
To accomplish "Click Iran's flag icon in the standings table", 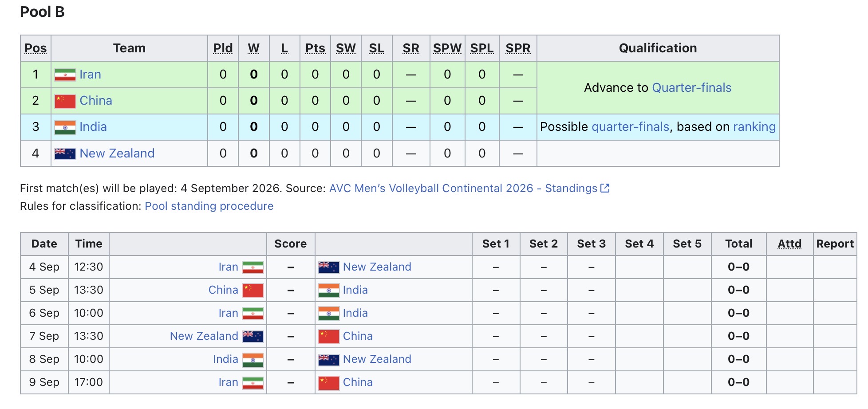I will (65, 75).
